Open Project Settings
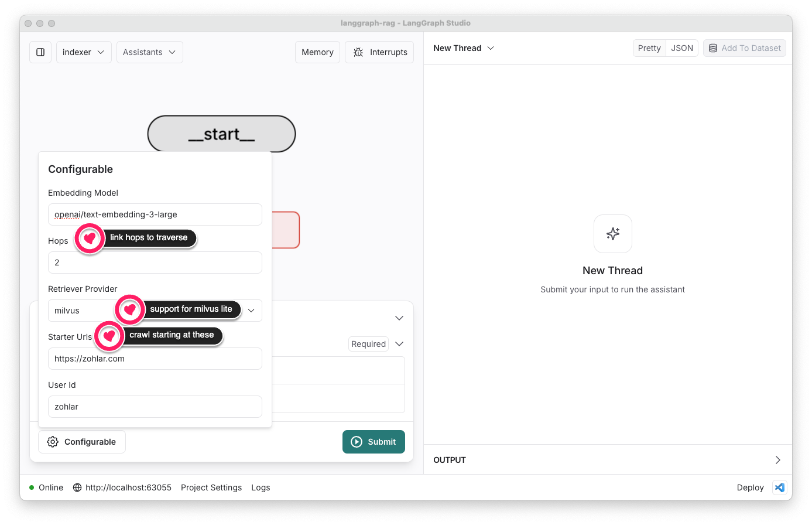This screenshot has height=525, width=812. pos(211,487)
